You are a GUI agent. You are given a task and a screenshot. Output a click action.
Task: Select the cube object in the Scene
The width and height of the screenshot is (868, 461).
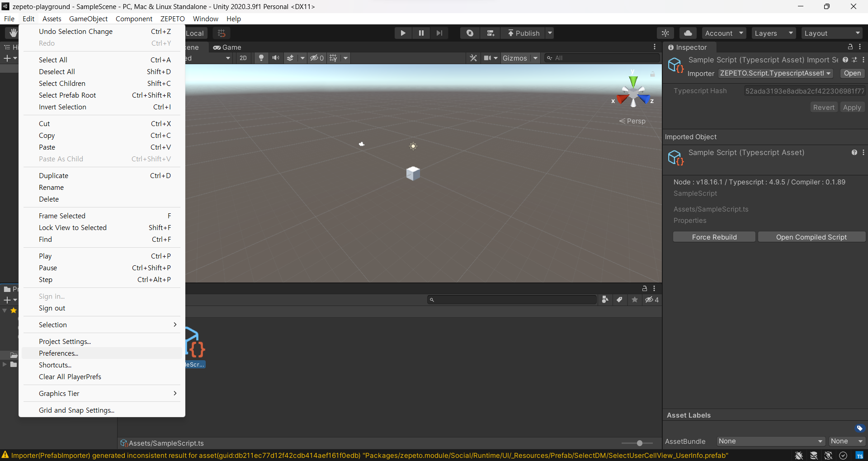[x=413, y=173]
